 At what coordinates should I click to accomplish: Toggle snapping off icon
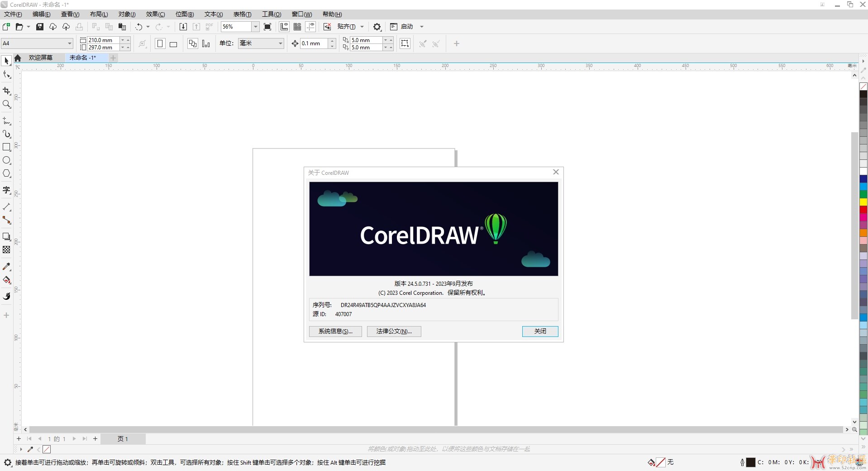coord(327,27)
